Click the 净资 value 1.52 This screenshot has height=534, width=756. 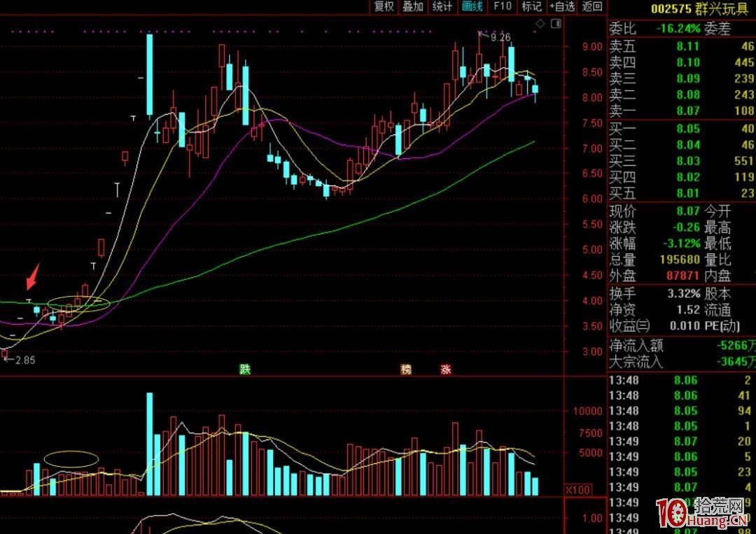click(688, 309)
